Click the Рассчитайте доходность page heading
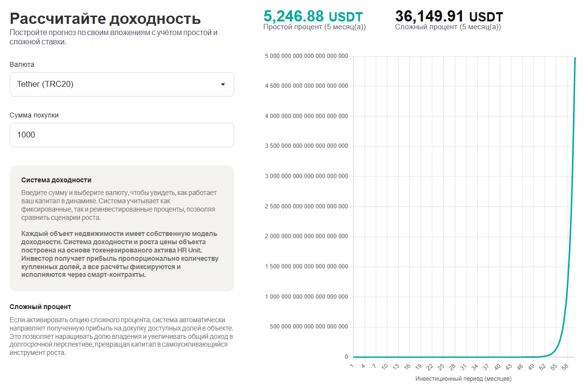 (105, 17)
